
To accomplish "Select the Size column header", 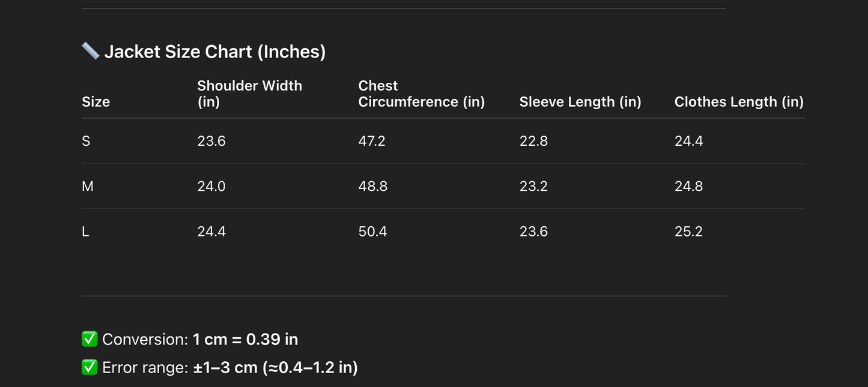I will pos(96,102).
